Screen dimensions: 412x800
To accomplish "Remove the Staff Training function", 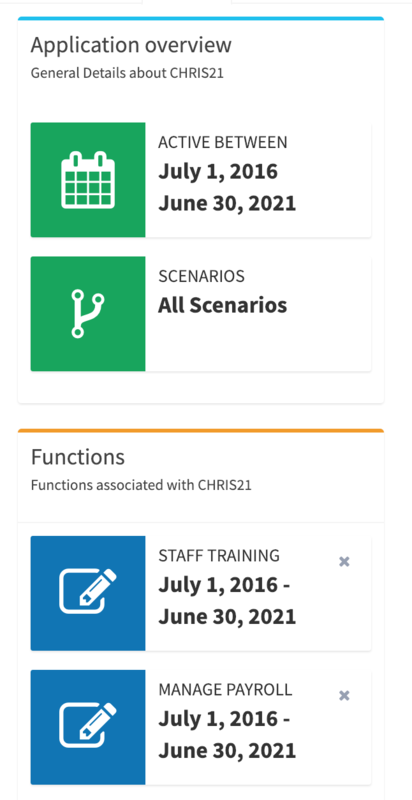I will click(x=344, y=562).
